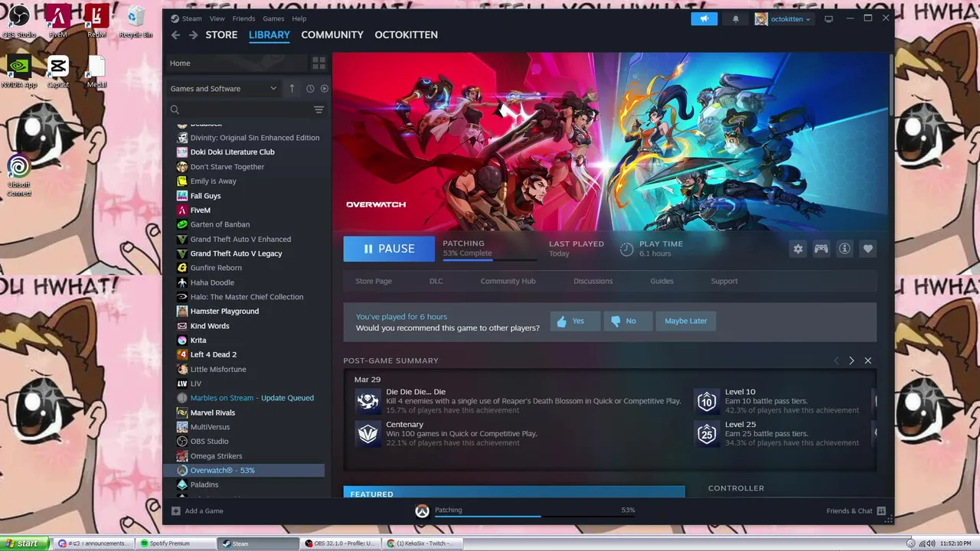Switch to OBS taskbar window
The image size is (980, 551).
(x=340, y=543)
